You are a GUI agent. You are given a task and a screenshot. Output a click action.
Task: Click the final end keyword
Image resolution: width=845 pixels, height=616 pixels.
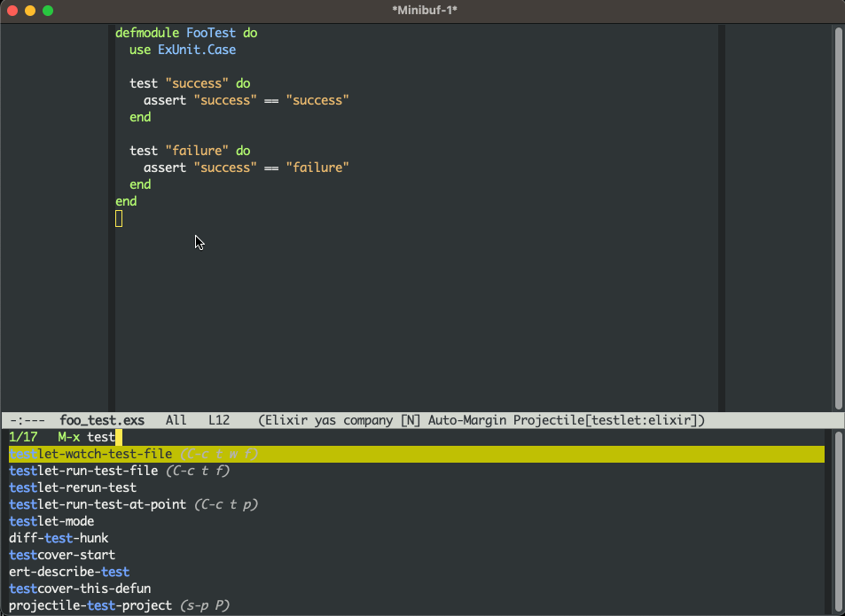tap(126, 201)
